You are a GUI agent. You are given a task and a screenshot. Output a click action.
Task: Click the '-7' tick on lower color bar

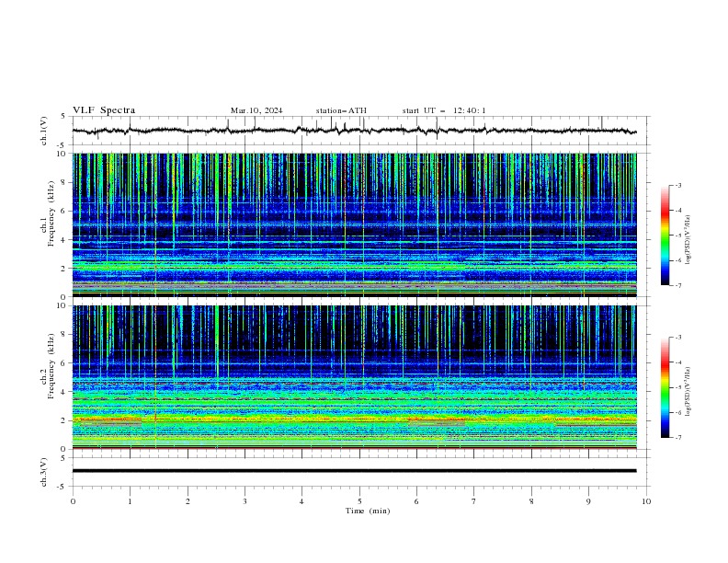(x=677, y=438)
